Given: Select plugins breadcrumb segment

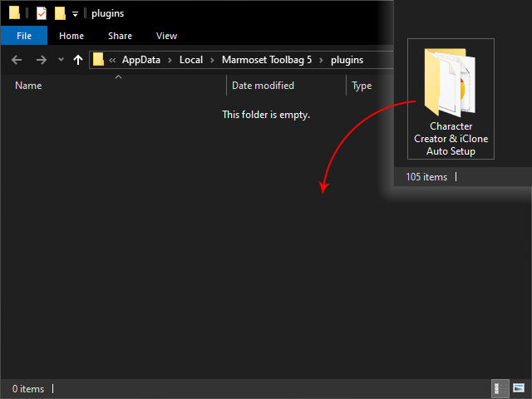Looking at the screenshot, I should coord(347,60).
